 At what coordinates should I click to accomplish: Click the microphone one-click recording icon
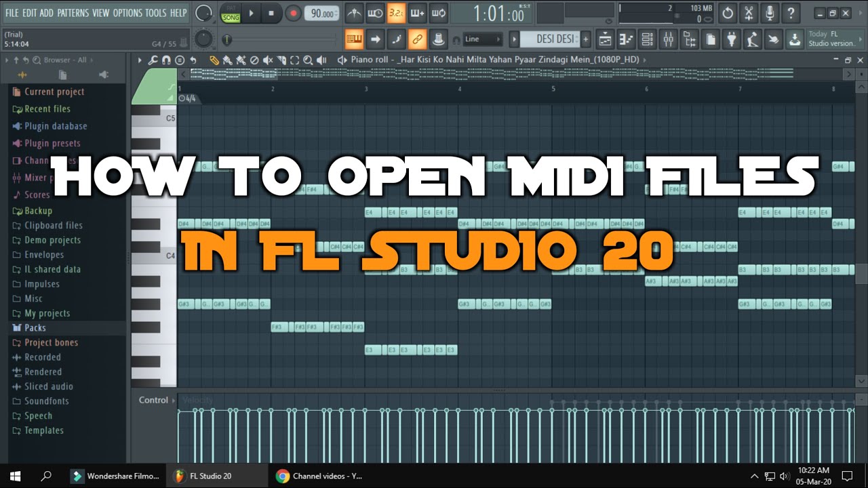[769, 13]
